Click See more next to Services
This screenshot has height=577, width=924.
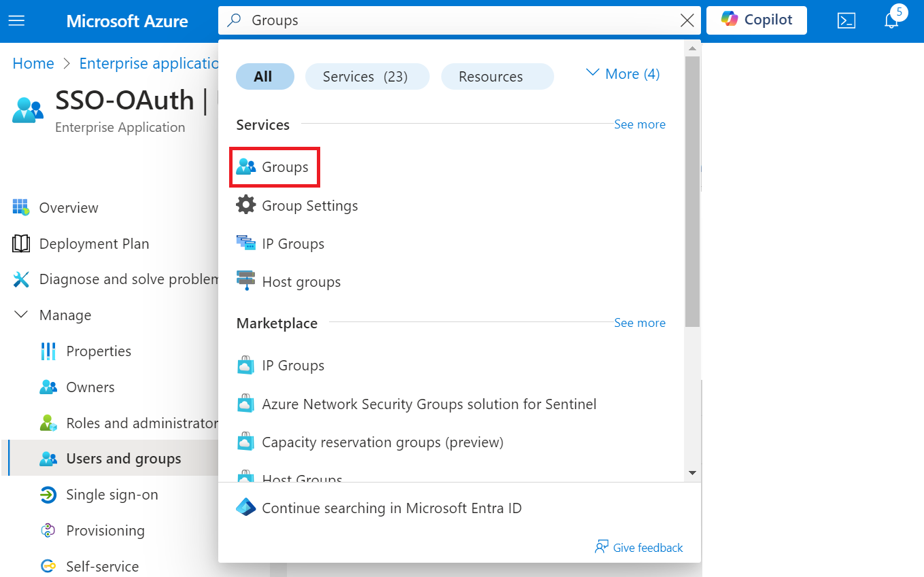639,124
